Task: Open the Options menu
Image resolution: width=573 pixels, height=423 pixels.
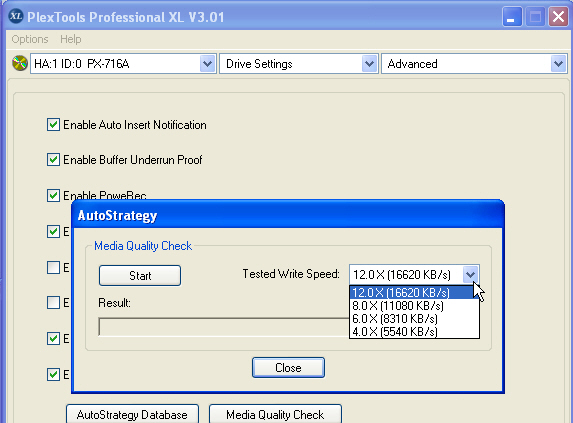Action: coord(30,39)
